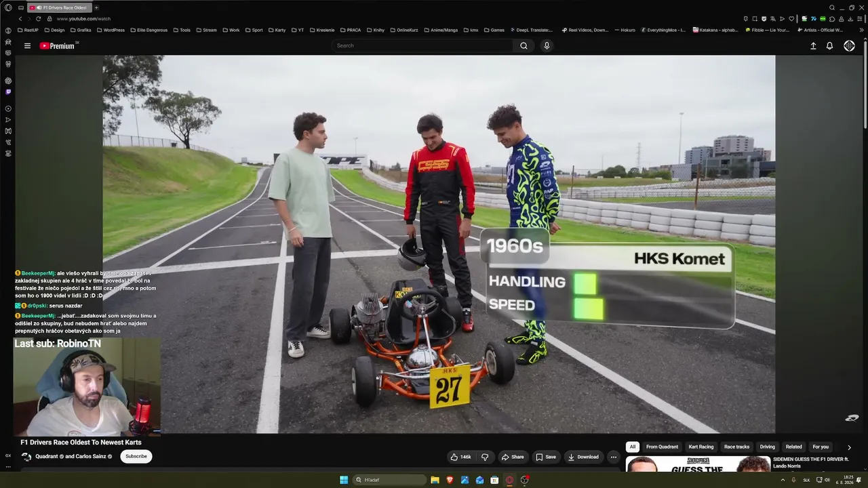Open a new browser tab
The height and width of the screenshot is (488, 868).
[x=96, y=7]
